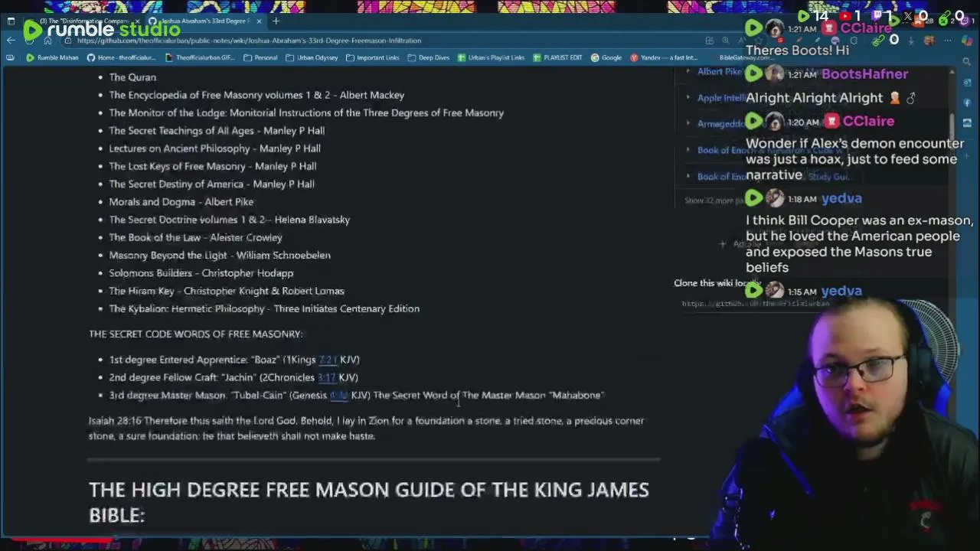Click 'Morals and Dogma - Albert Pike' item

(x=181, y=202)
